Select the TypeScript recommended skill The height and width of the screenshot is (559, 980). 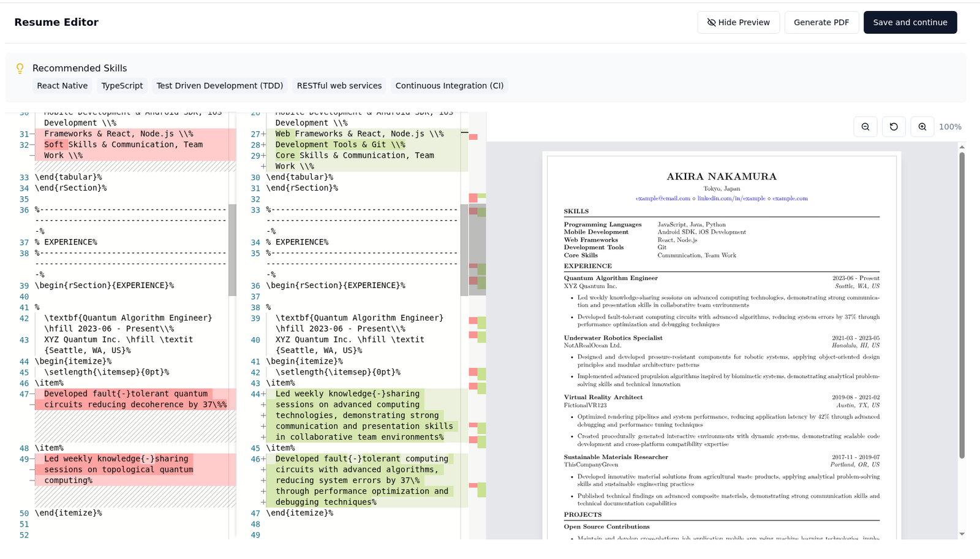tap(122, 86)
